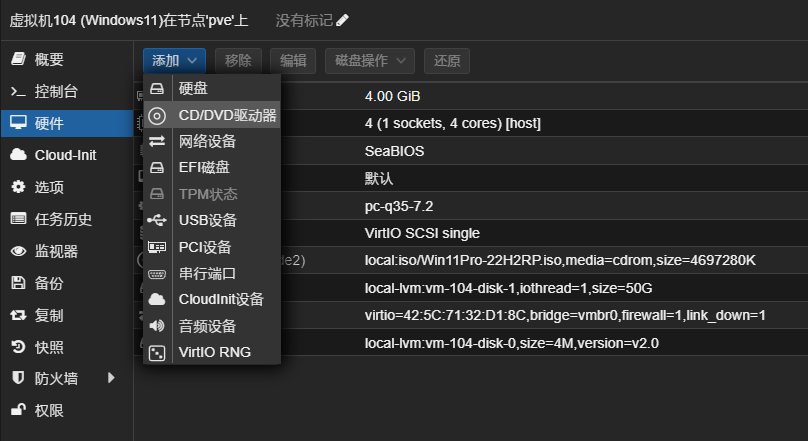This screenshot has width=808, height=441.
Task: Select the VirtIO SCSI single row
Action: pyautogui.click(x=560, y=233)
